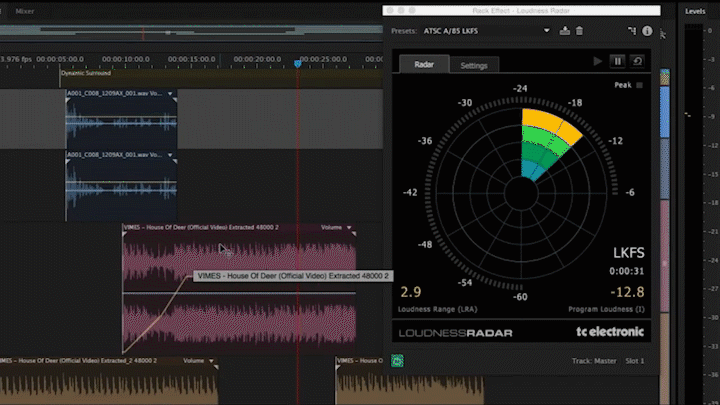Click the Program Loudness value -12.8

click(627, 292)
